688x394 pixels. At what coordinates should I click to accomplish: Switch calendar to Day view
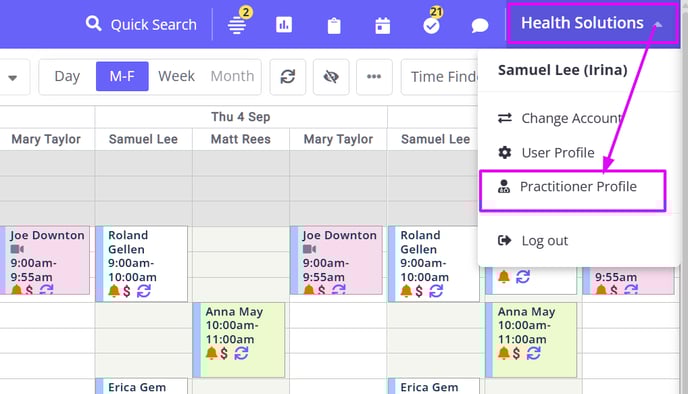(67, 76)
